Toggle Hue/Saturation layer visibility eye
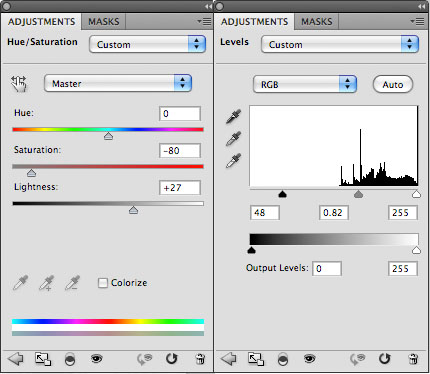Viewport: 430px width, 374px height. (97, 359)
